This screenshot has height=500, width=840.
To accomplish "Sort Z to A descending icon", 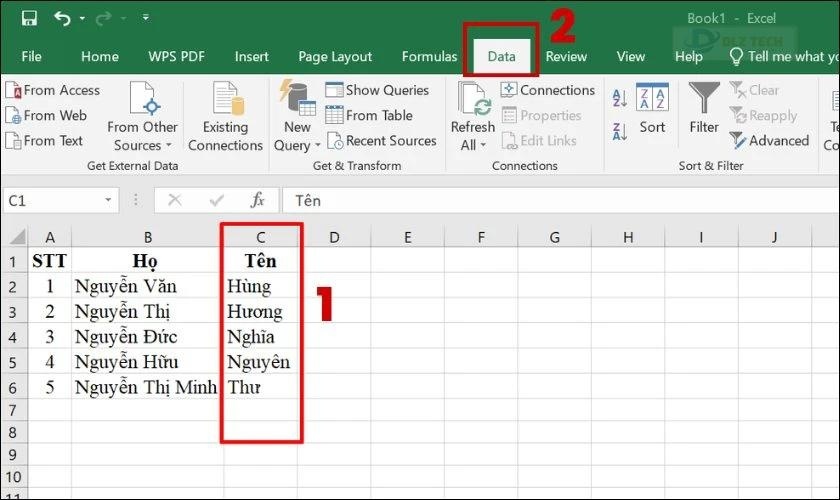I will (x=620, y=131).
